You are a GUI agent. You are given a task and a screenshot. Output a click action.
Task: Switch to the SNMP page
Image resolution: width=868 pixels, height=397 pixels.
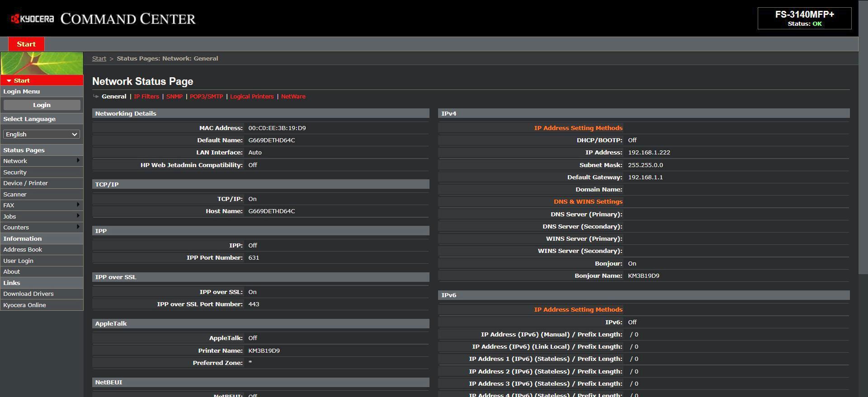click(x=175, y=97)
